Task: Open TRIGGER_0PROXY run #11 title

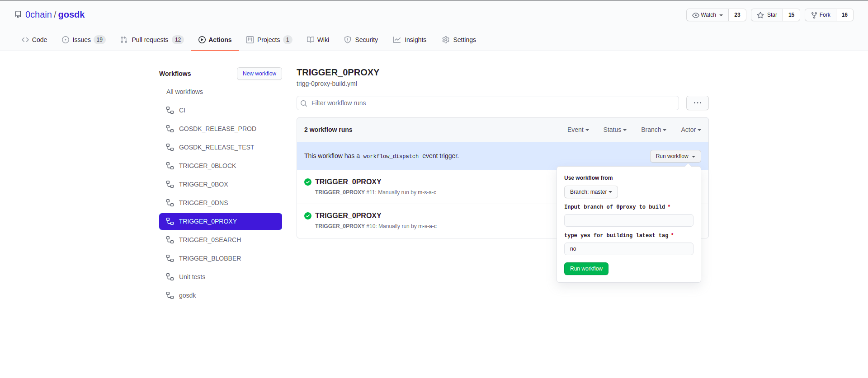Action: [x=348, y=182]
